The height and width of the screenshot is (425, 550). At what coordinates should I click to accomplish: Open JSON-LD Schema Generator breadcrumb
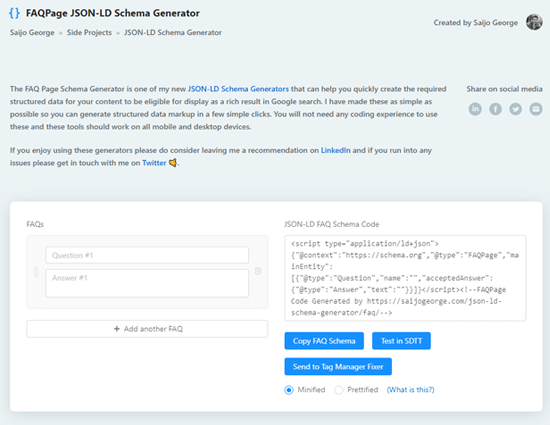(173, 33)
